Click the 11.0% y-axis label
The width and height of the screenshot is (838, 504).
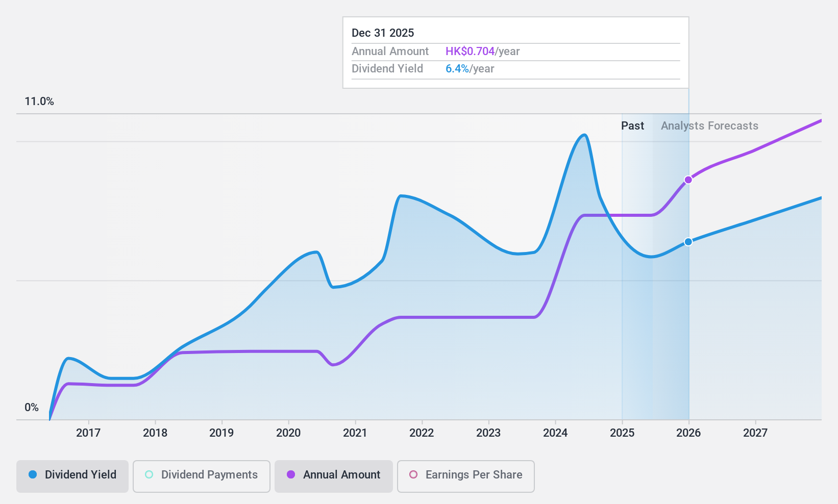(x=39, y=102)
